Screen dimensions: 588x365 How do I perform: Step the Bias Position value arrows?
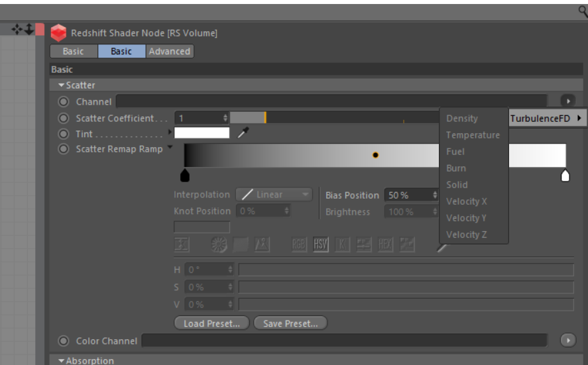pyautogui.click(x=435, y=195)
